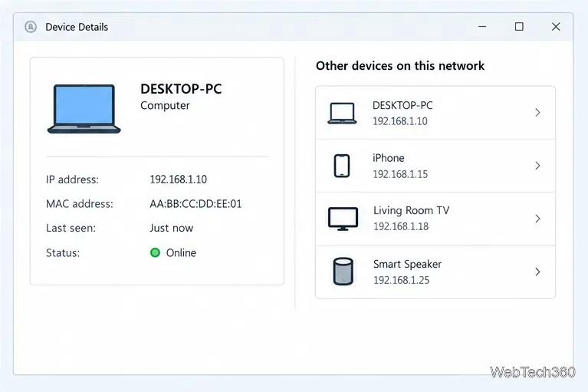The width and height of the screenshot is (588, 392).
Task: Minimize the Device Details window
Action: coord(482,27)
